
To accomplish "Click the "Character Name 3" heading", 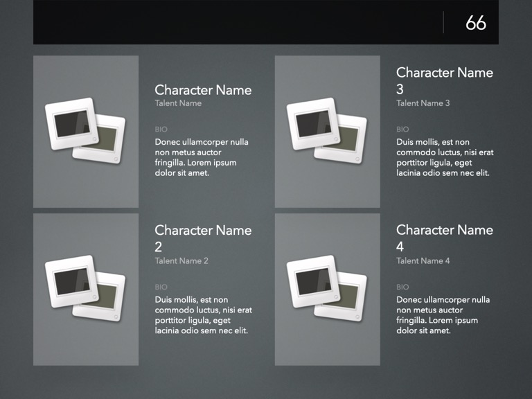I will click(x=444, y=80).
